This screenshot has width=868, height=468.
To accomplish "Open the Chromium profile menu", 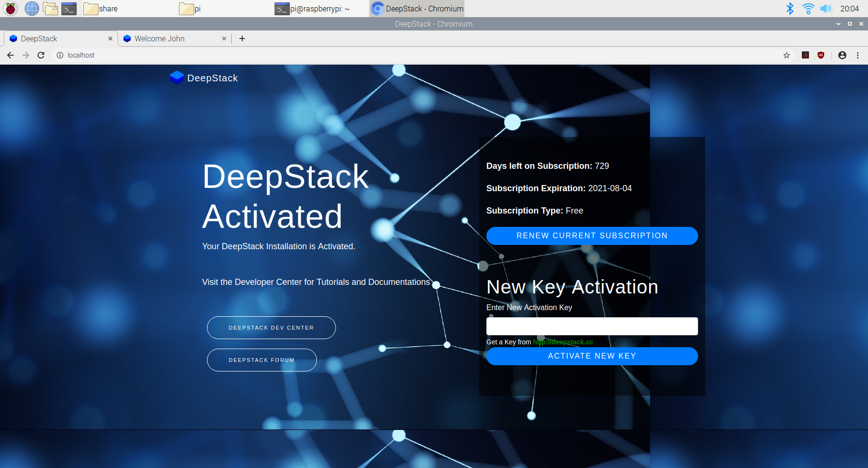I will [842, 55].
